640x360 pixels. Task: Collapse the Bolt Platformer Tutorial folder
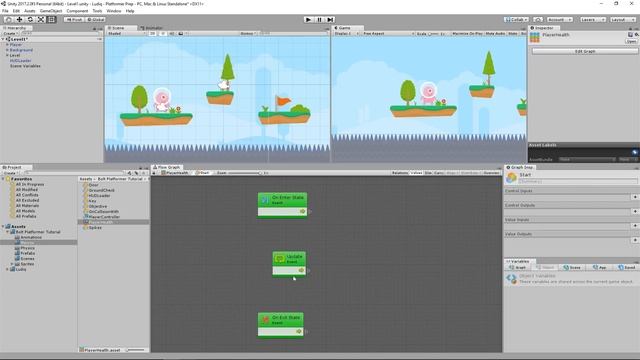point(7,232)
